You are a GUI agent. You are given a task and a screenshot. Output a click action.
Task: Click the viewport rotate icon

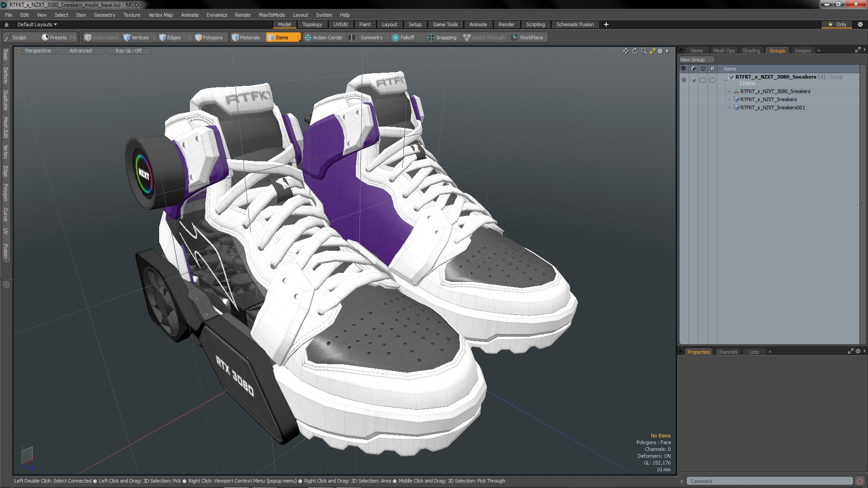pos(635,51)
